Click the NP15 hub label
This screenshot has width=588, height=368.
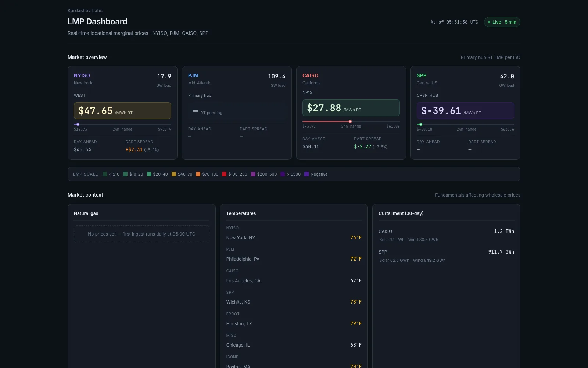click(x=307, y=92)
